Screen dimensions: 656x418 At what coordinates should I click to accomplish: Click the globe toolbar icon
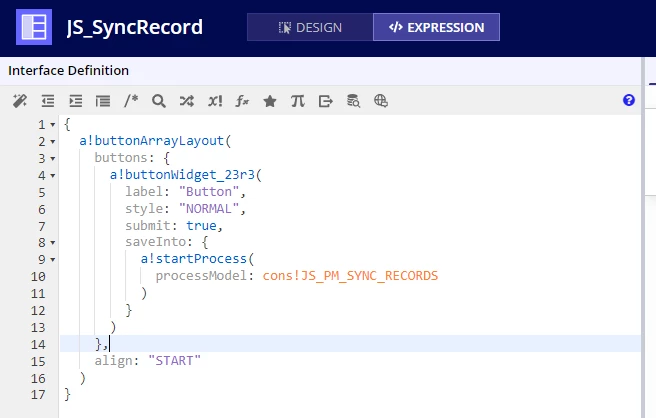point(381,101)
